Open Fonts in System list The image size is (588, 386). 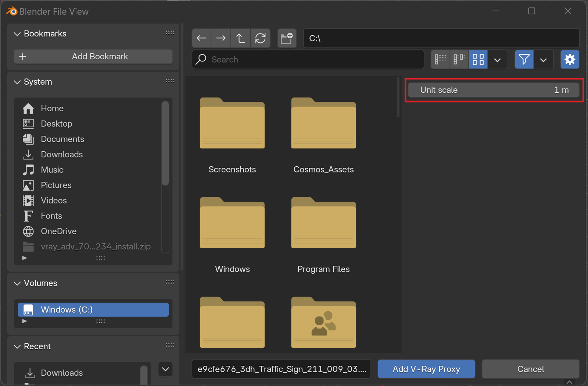[x=90, y=216]
